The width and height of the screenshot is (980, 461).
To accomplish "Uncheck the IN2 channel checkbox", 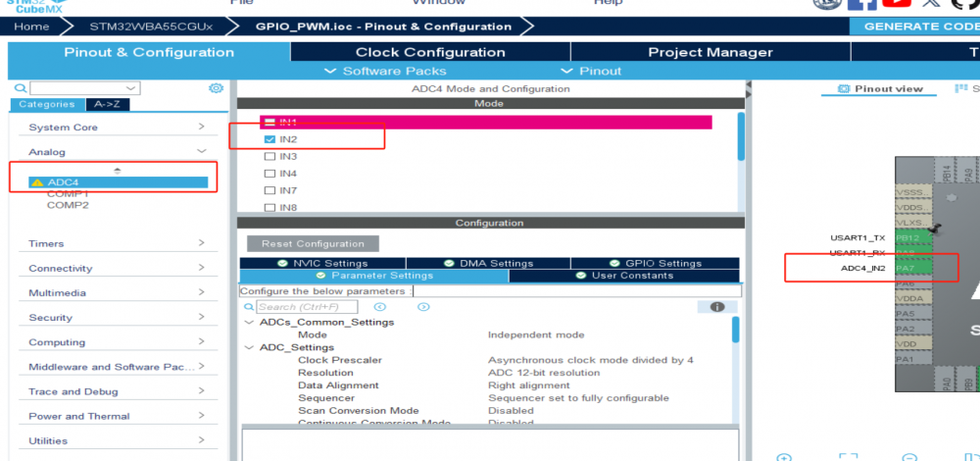I will (270, 140).
